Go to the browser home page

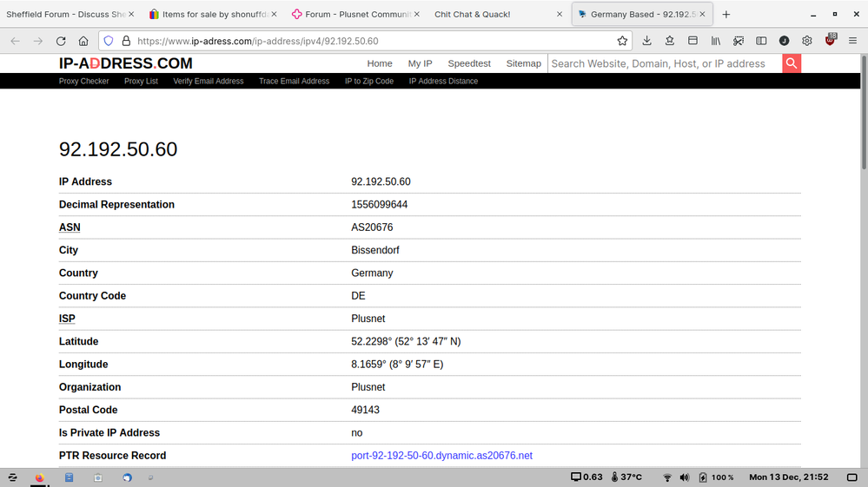coord(83,41)
